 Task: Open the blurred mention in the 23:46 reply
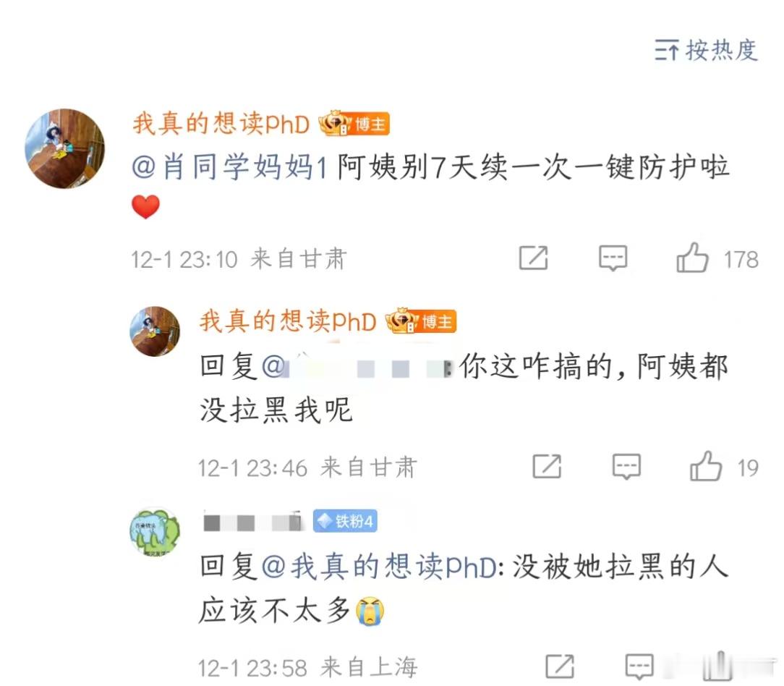[357, 366]
